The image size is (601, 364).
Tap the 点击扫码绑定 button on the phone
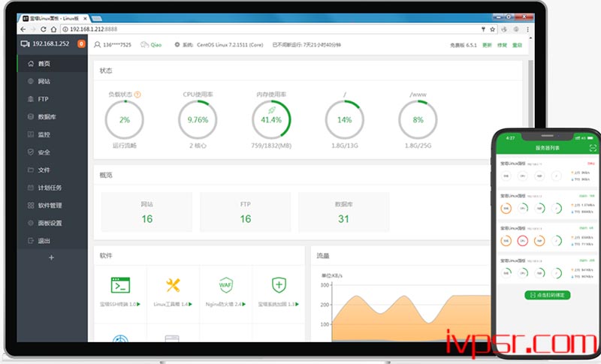pos(548,295)
